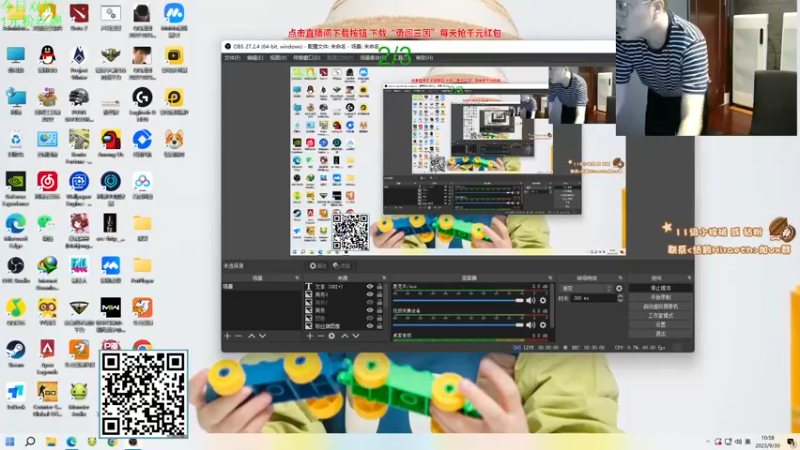Click the 设置 settings button in controls
Image resolution: width=800 pixels, height=450 pixels.
click(x=661, y=324)
